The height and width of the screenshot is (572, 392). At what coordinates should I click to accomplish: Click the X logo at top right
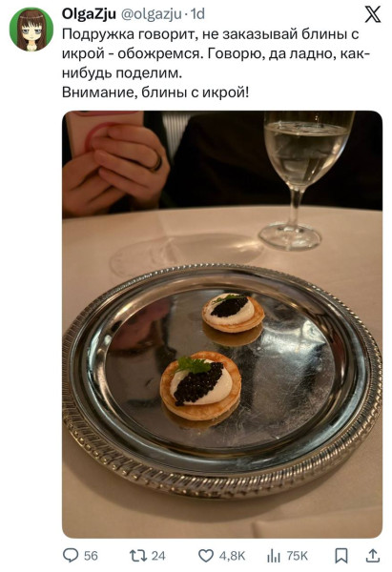373,14
